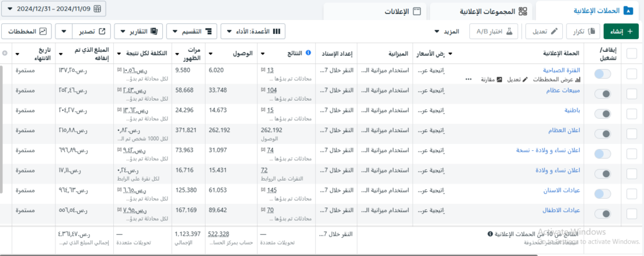Tick the checkbox for اعلان العظام campaign
644x256 pixels.
coord(631,134)
